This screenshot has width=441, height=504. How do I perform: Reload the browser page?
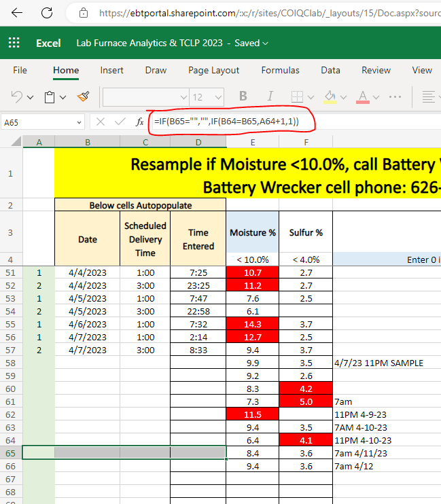pyautogui.click(x=47, y=13)
